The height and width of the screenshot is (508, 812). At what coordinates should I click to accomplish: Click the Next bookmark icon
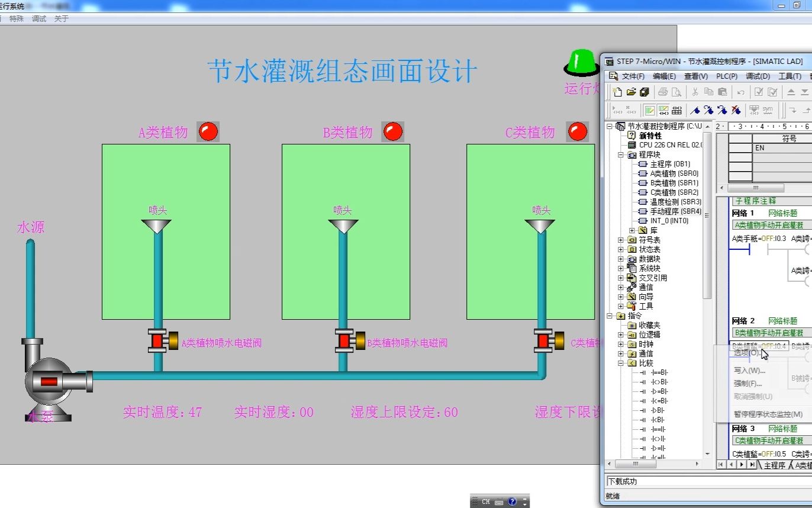point(709,110)
